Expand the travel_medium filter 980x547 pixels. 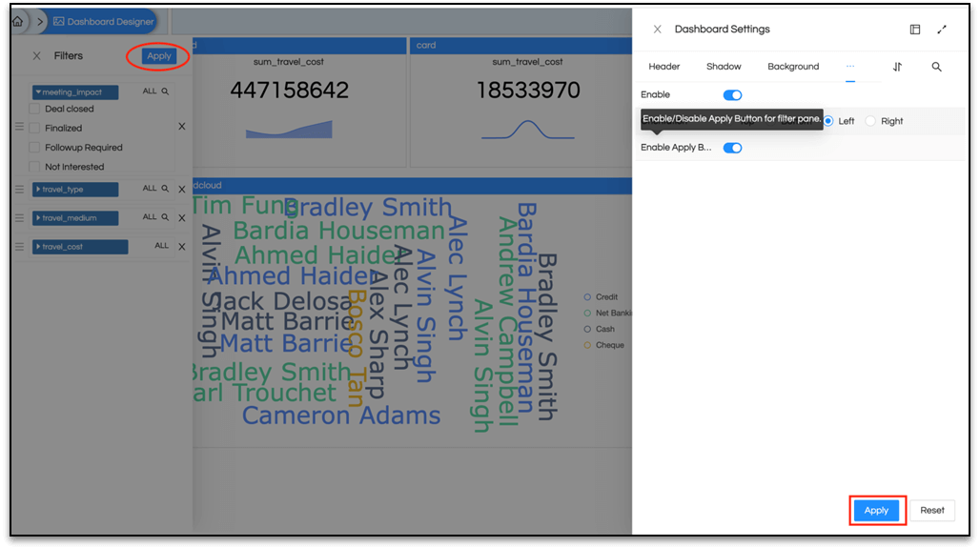tap(75, 218)
